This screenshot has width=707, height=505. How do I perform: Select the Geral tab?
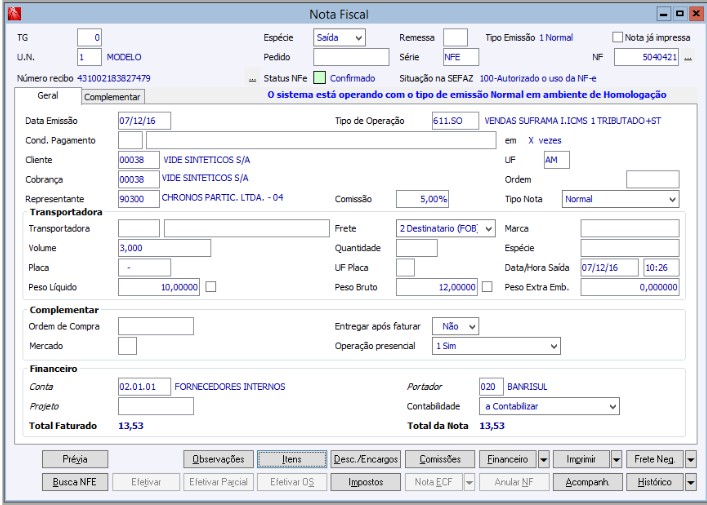point(47,96)
